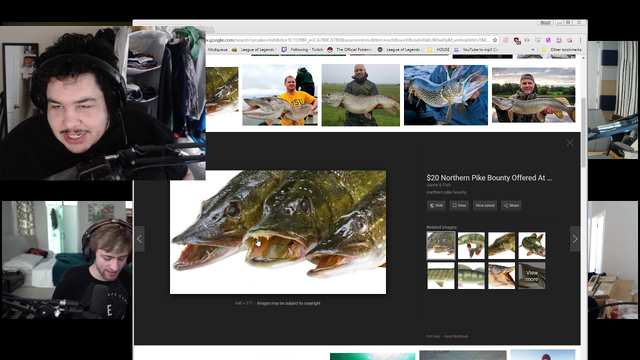Bookmark this page with the star icon
The height and width of the screenshot is (360, 640).
(x=495, y=40)
